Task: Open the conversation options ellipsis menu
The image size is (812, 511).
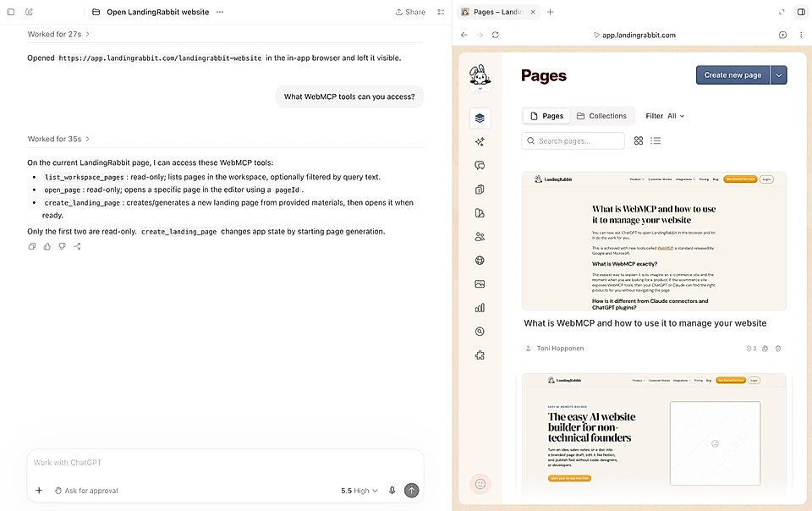Action: point(220,12)
